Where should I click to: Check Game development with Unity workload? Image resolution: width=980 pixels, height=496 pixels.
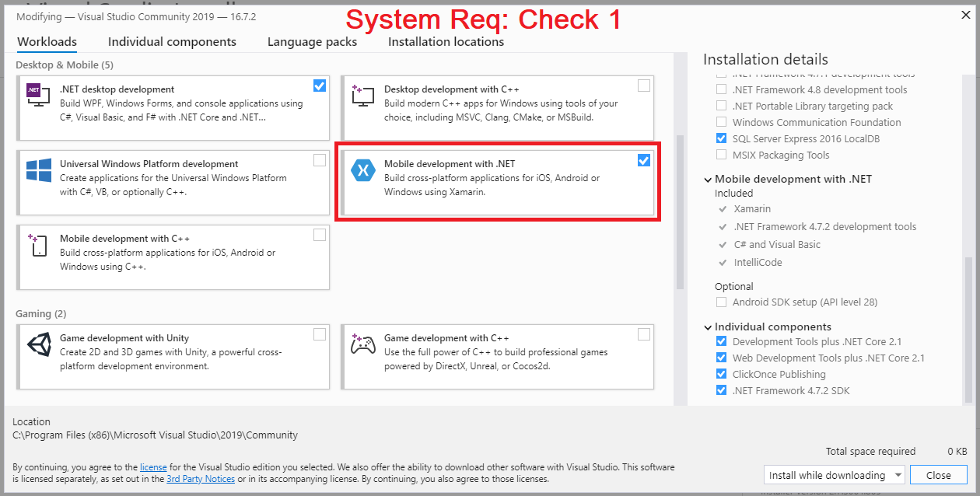coord(320,334)
